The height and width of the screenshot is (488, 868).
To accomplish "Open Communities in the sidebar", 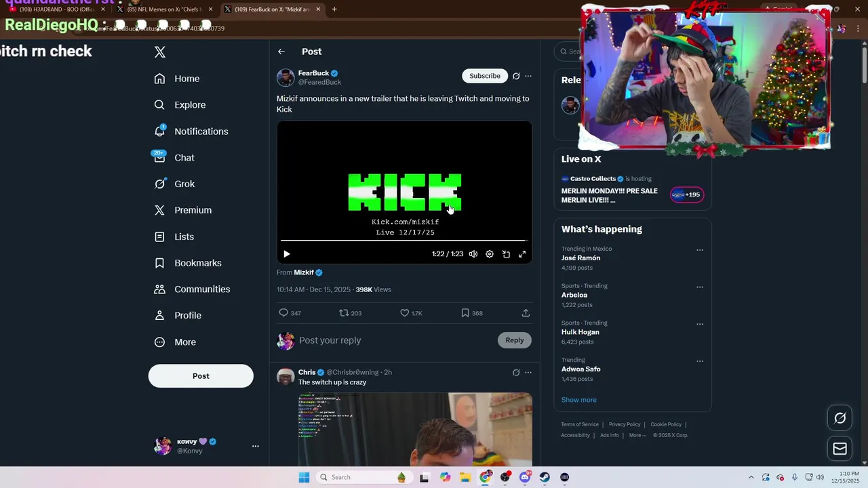I will click(x=192, y=289).
